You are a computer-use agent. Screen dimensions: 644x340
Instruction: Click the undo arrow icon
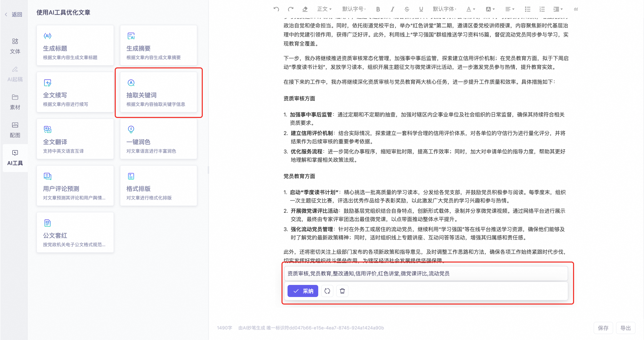(x=276, y=9)
